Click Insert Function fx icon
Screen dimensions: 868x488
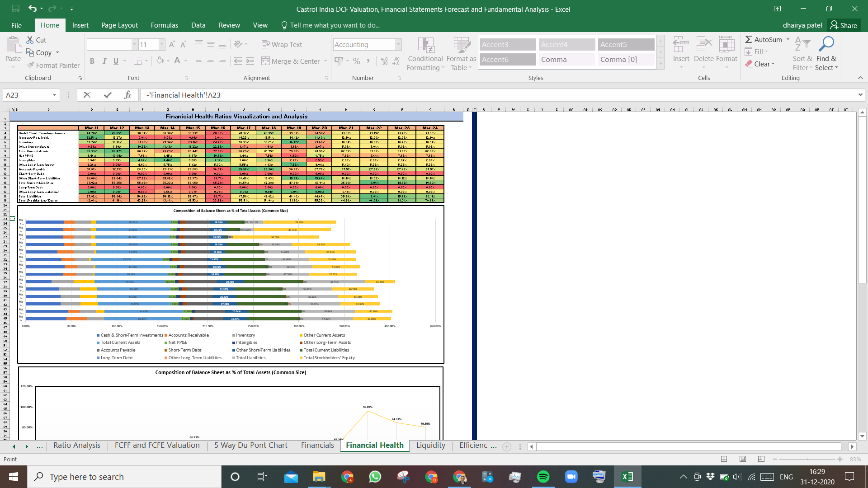tap(128, 95)
